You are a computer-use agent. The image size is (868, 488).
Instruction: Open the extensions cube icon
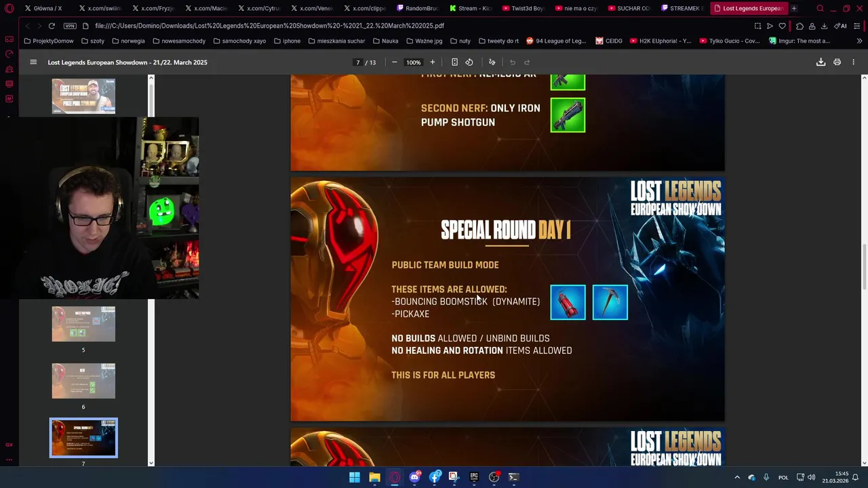pyautogui.click(x=800, y=26)
